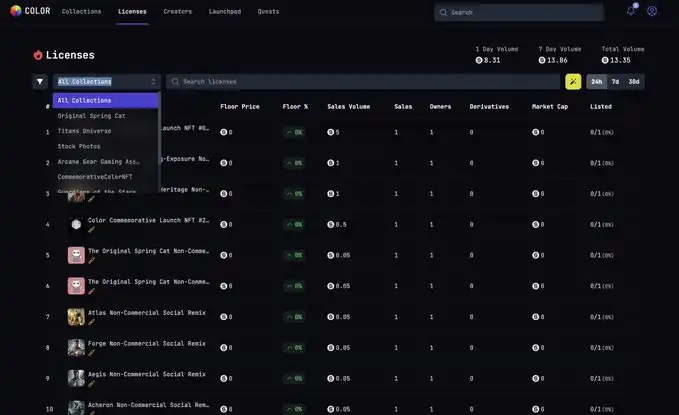Click the edit pencil icon under Forge row
Image resolution: width=679 pixels, height=415 pixels.
92,353
